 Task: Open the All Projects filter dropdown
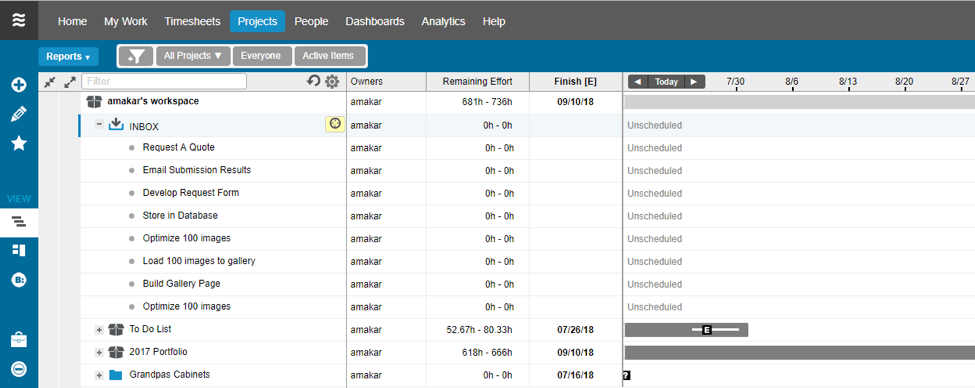pyautogui.click(x=193, y=56)
